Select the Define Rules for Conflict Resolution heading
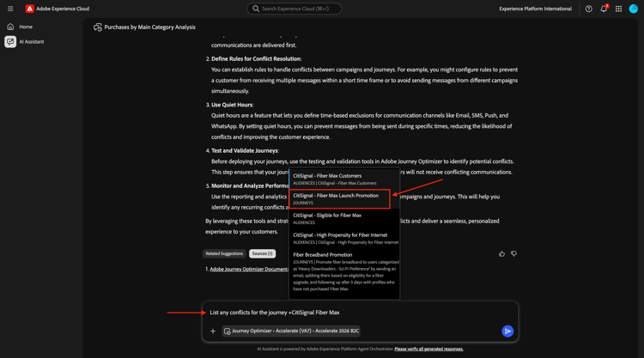The image size is (644, 358). pyautogui.click(x=256, y=58)
